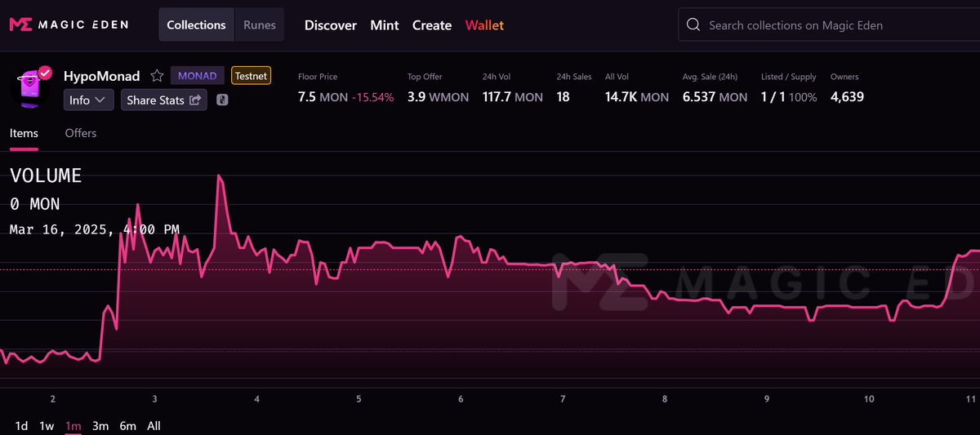Click the Avg. Sale 6.537 MON value
This screenshot has height=435, width=980.
715,97
